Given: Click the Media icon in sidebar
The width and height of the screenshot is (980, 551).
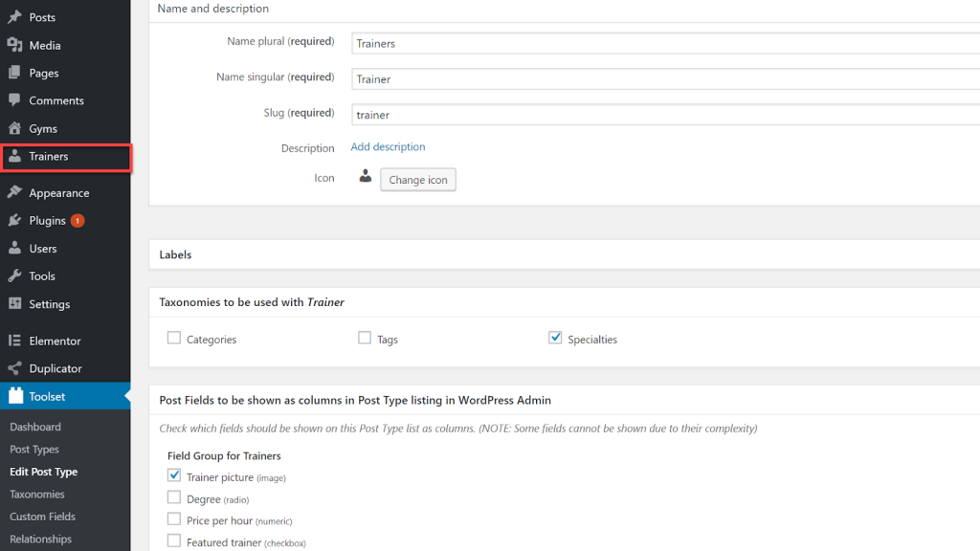Looking at the screenshot, I should 14,45.
